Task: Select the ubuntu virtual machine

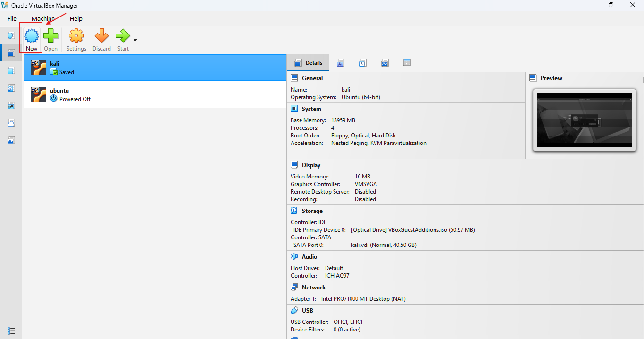Action: point(155,94)
